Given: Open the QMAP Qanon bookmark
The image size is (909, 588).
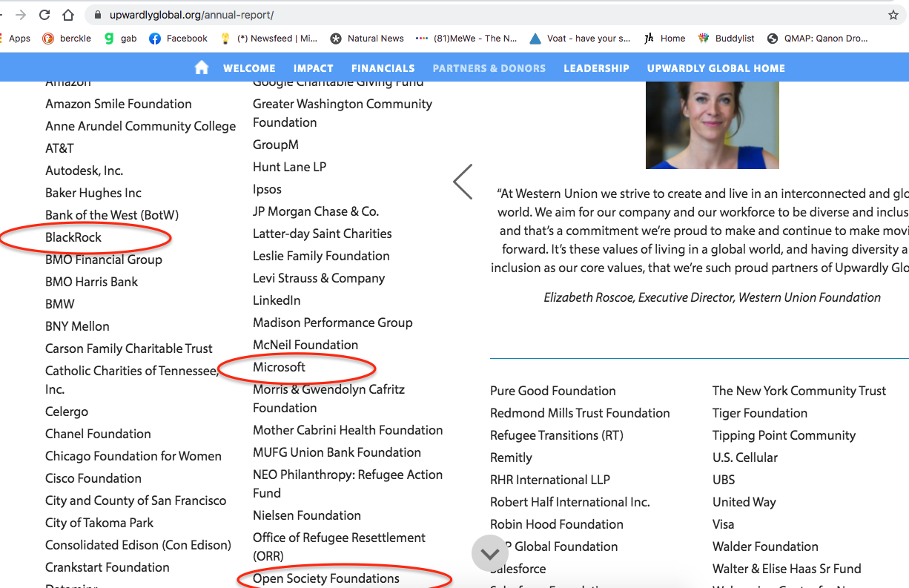Looking at the screenshot, I should 818,39.
